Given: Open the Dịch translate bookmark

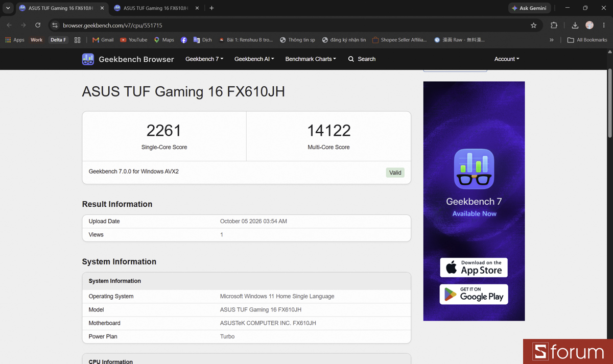Looking at the screenshot, I should (x=202, y=40).
